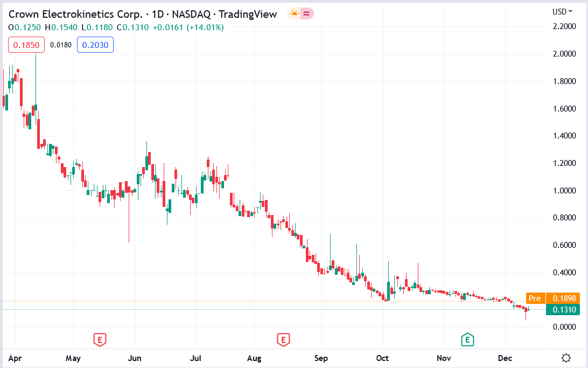Click the spread value 0.0180
The width and height of the screenshot is (588, 368).
[x=61, y=45]
